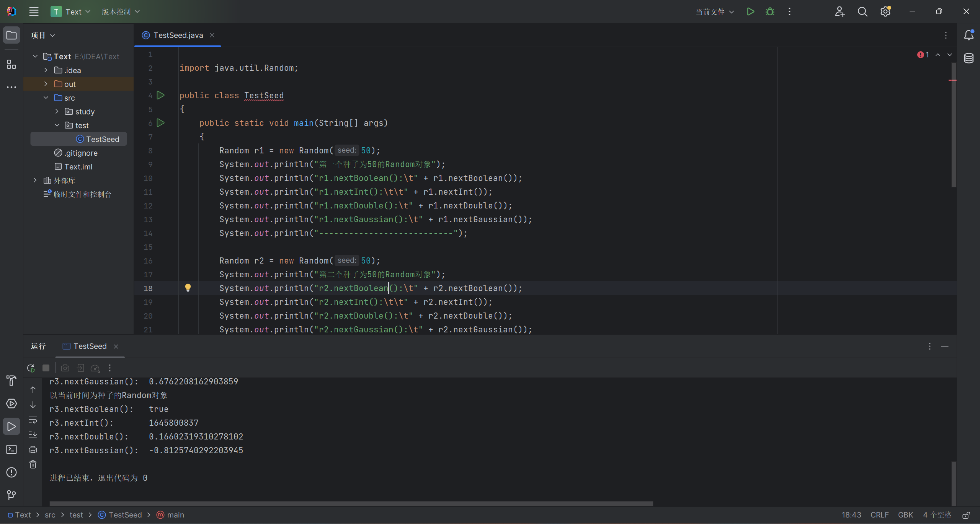Open the Git branch tool icon
Image resolution: width=980 pixels, height=524 pixels.
(x=11, y=495)
